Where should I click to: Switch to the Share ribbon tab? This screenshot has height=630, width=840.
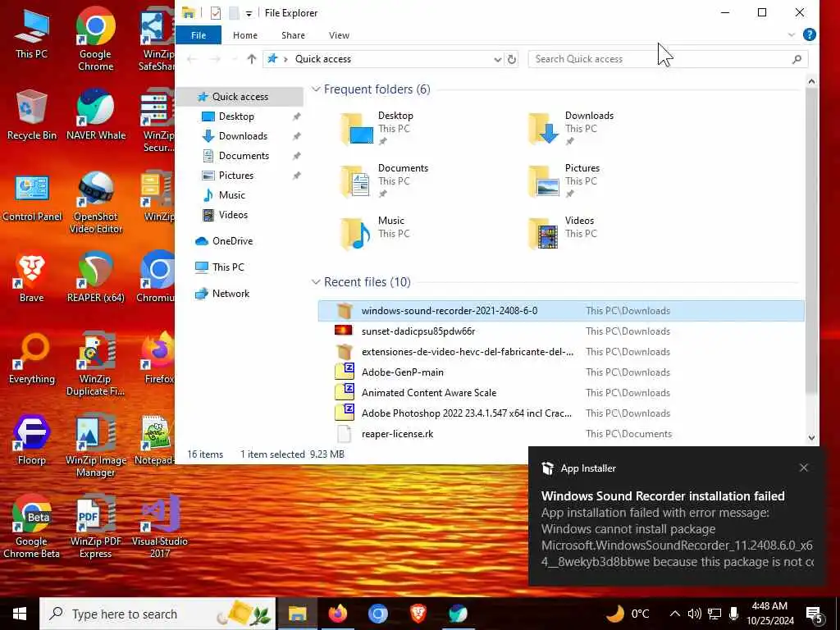(293, 34)
